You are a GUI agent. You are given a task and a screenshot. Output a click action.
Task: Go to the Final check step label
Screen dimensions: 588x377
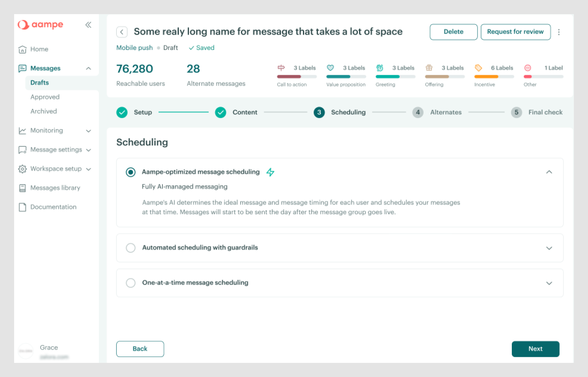[x=545, y=112]
